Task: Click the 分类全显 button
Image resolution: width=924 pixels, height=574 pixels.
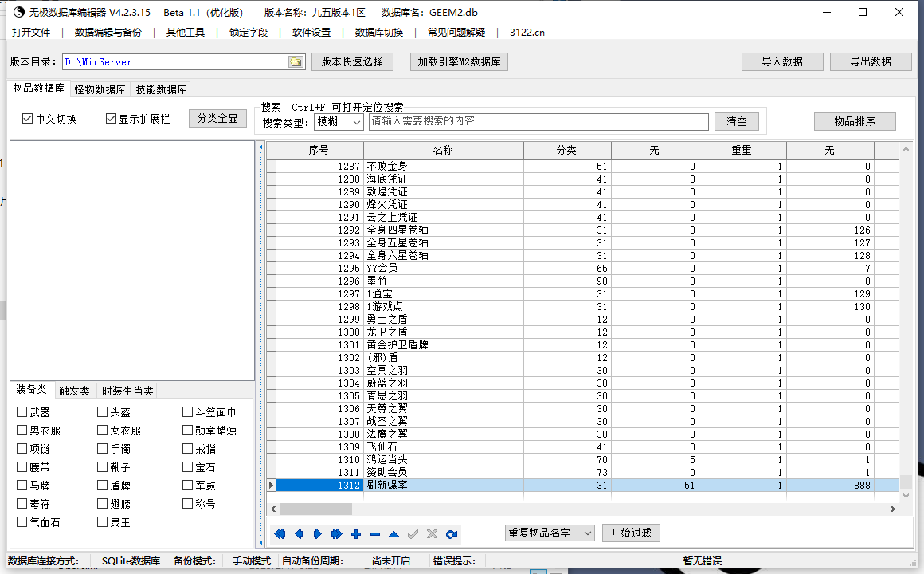Action: [217, 118]
